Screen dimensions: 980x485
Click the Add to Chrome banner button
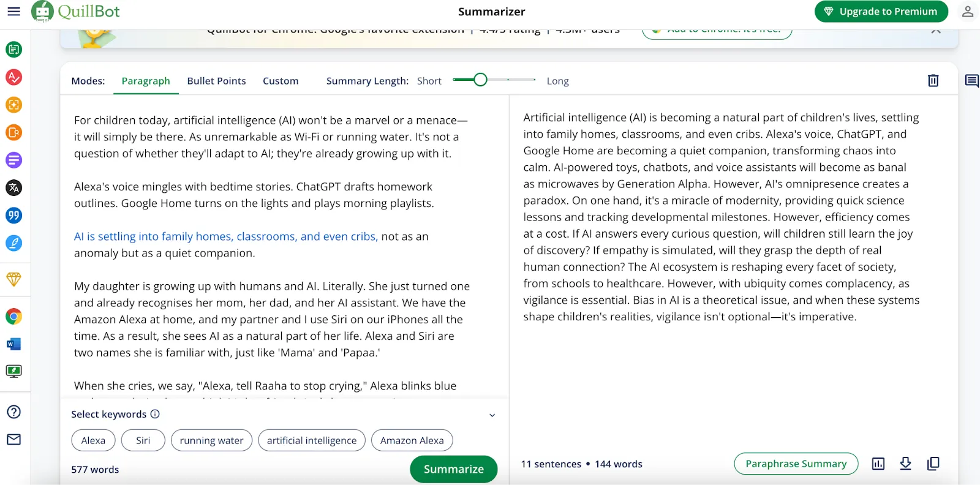(x=717, y=32)
